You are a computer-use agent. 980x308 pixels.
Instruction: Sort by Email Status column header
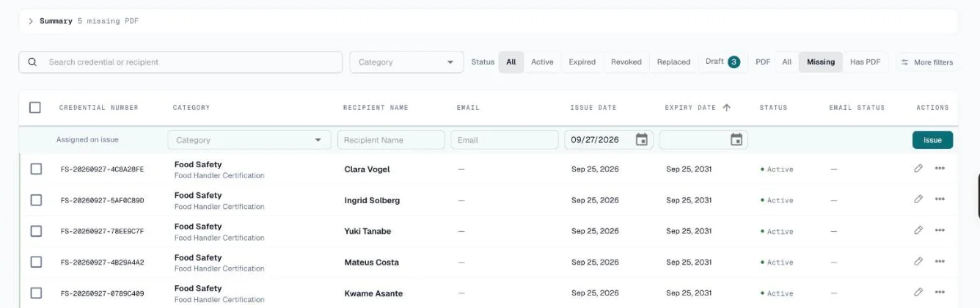coord(857,108)
